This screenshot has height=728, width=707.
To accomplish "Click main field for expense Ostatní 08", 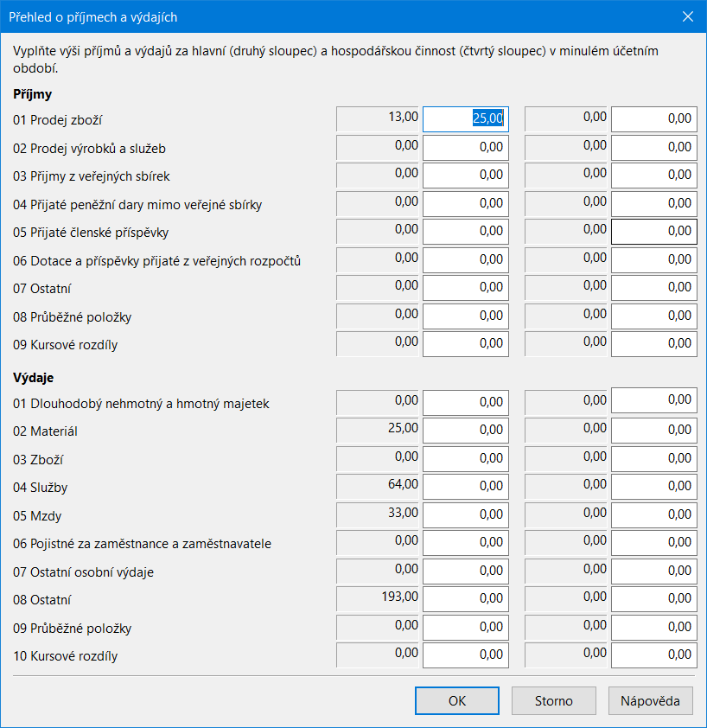I will click(x=466, y=599).
